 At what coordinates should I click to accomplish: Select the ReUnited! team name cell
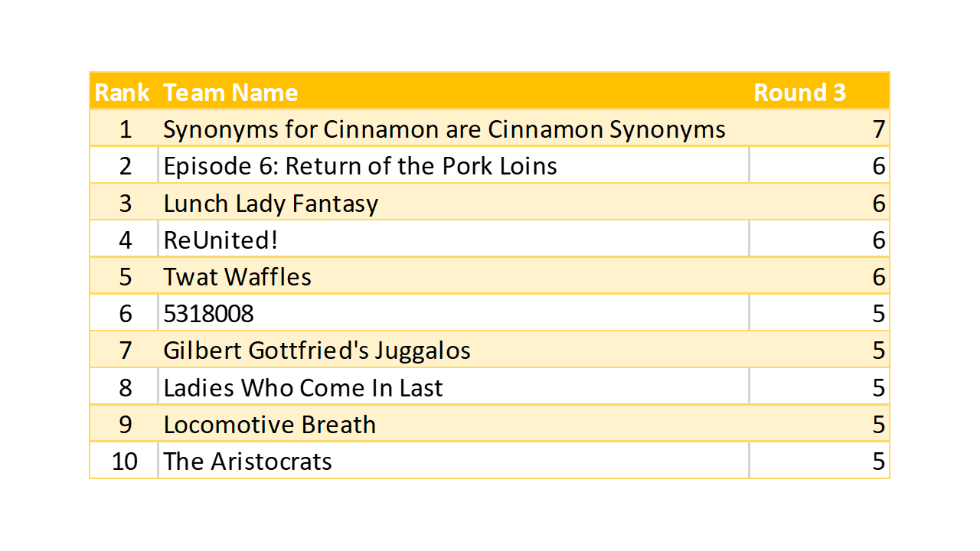[x=220, y=240]
